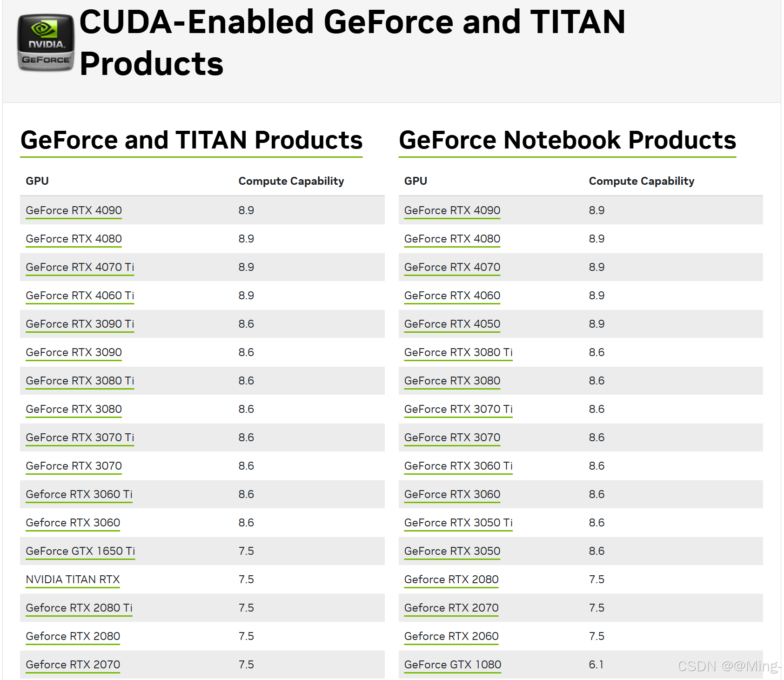The image size is (784, 680).
Task: Select 6.1 value for GTX 1080
Action: (x=596, y=665)
